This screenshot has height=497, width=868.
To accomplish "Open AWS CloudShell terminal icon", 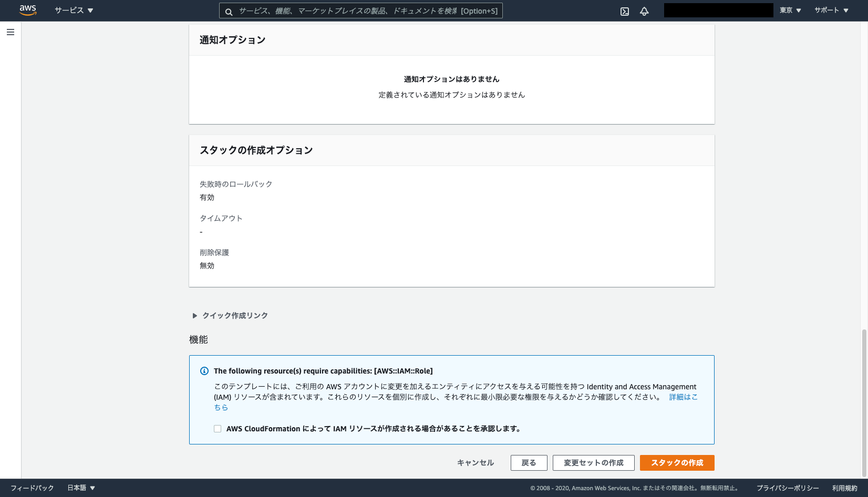I will point(624,11).
